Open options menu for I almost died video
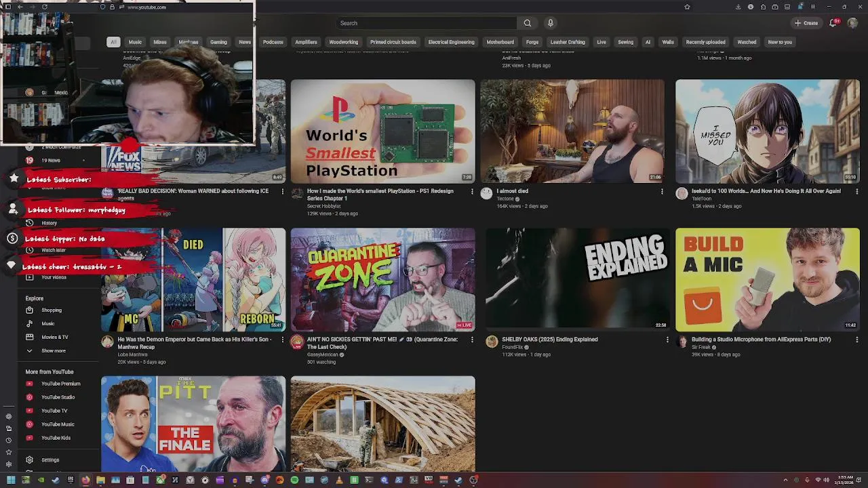The image size is (868, 488). 662,191
